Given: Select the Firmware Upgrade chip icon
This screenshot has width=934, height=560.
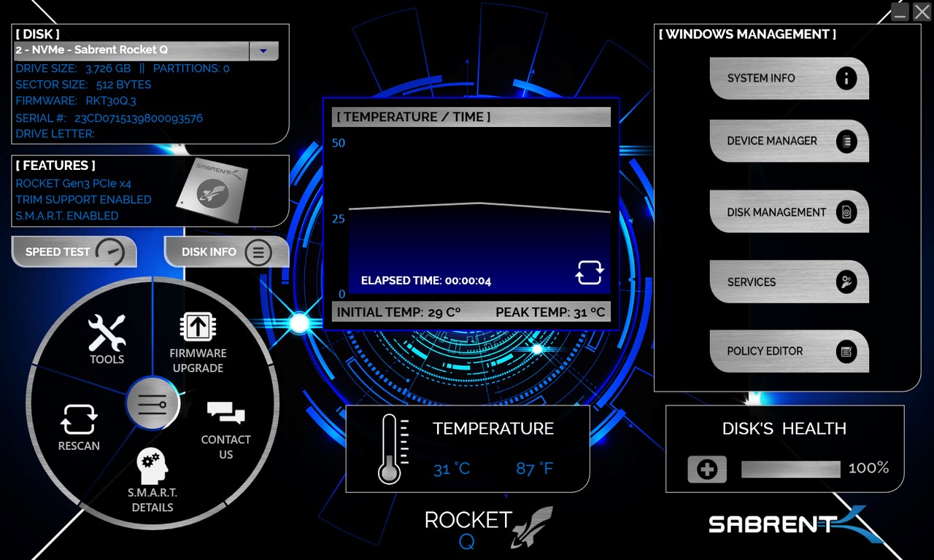Looking at the screenshot, I should pyautogui.click(x=197, y=326).
